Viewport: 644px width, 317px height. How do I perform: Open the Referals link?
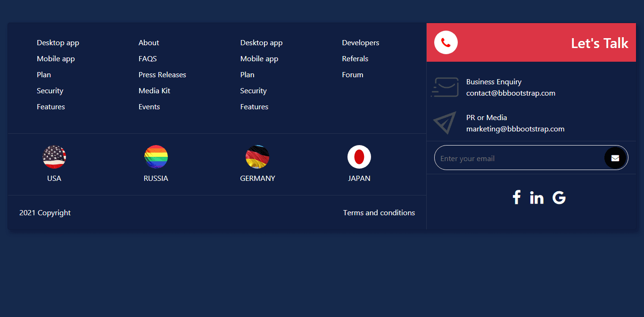pos(355,58)
